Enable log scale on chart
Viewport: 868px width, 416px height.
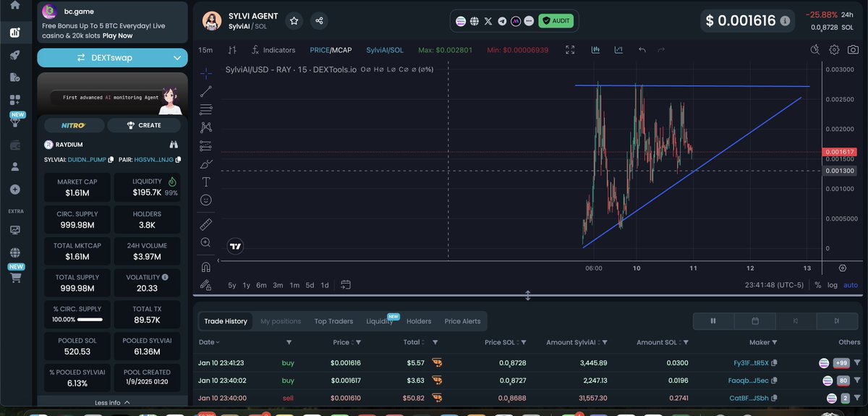[x=833, y=285]
